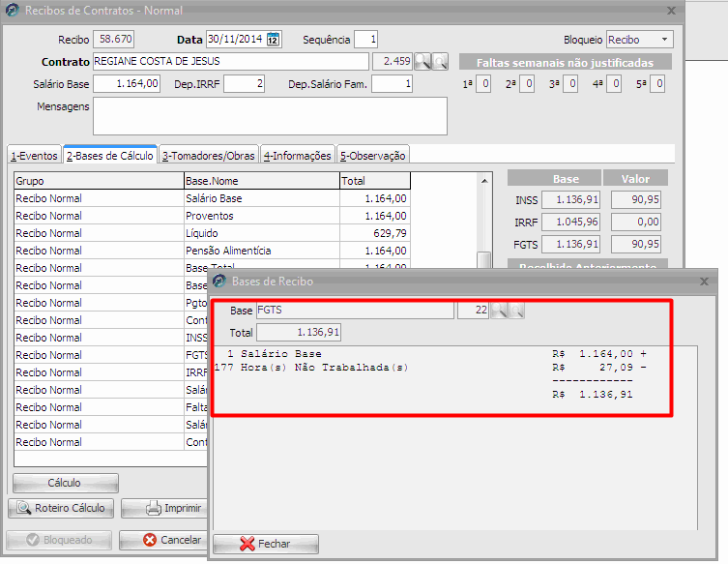This screenshot has height=564, width=728.
Task: Click the Mensagens text box
Action: (270, 116)
